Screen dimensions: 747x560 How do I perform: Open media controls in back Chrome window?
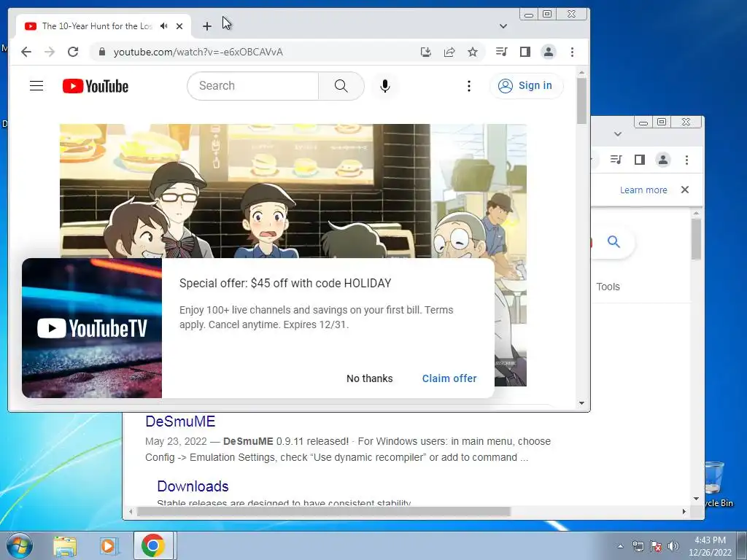click(616, 160)
